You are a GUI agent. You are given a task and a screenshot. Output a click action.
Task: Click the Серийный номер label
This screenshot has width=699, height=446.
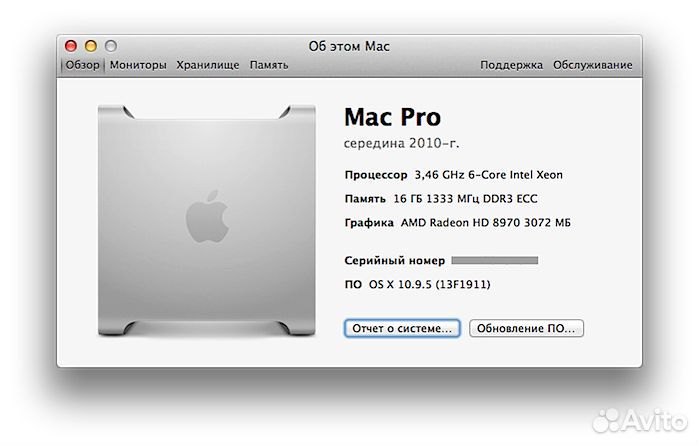point(395,260)
